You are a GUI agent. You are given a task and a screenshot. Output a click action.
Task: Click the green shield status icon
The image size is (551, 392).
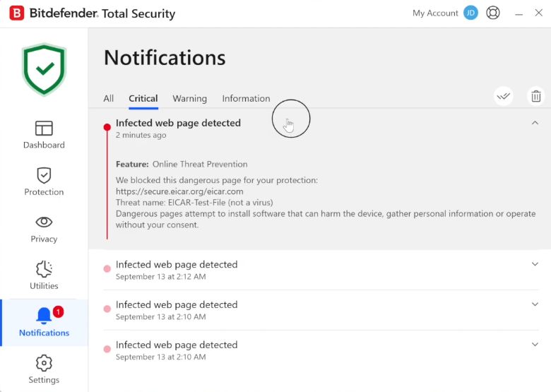pos(44,69)
